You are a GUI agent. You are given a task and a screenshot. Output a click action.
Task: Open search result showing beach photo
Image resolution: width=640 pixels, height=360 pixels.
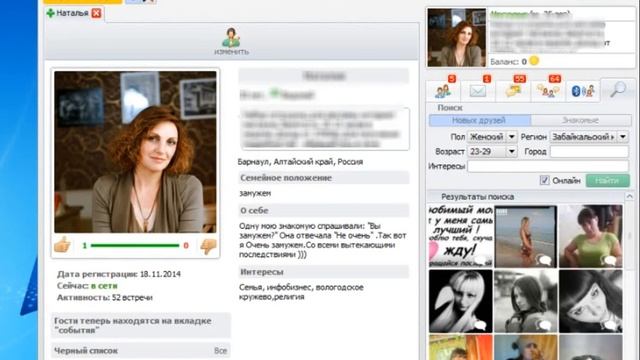click(x=526, y=236)
